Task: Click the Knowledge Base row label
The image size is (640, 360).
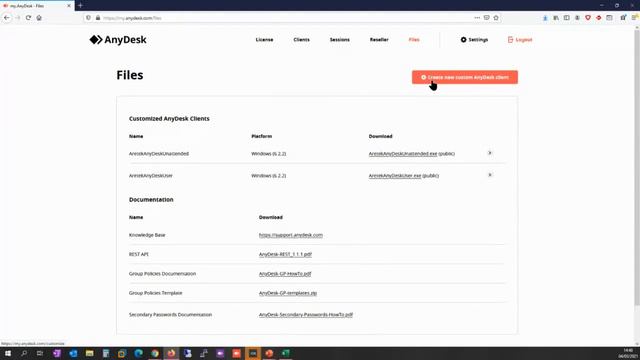Action: coord(147,235)
